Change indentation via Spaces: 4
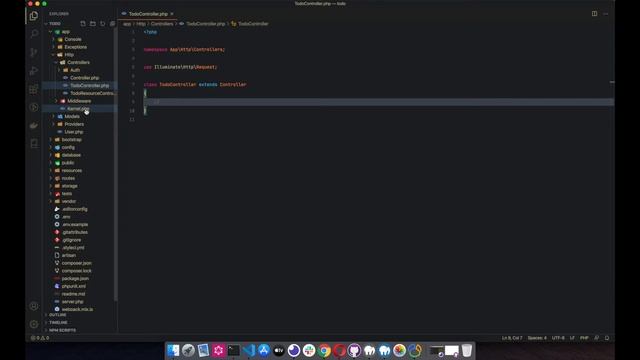640x360 pixels. point(537,338)
